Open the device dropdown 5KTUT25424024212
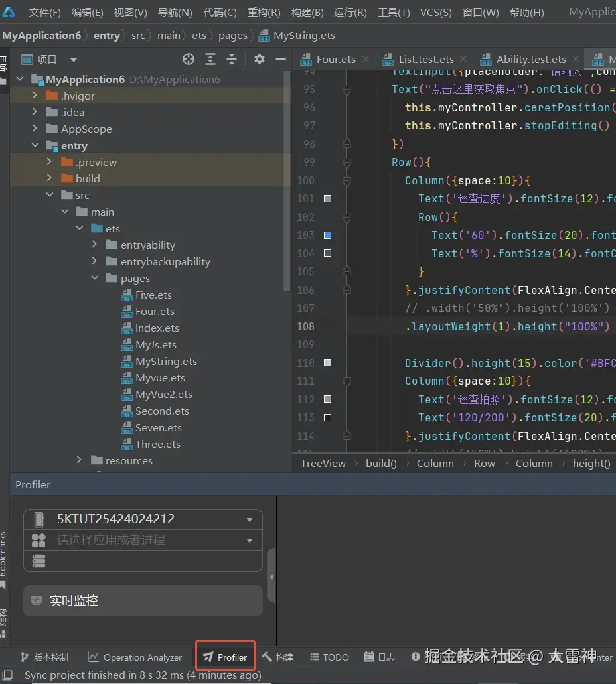 [143, 519]
